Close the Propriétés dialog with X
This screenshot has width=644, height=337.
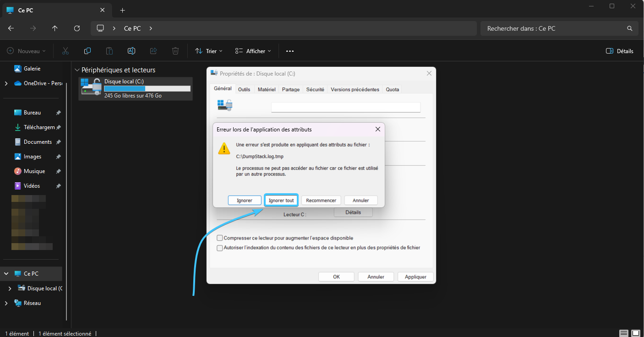429,73
